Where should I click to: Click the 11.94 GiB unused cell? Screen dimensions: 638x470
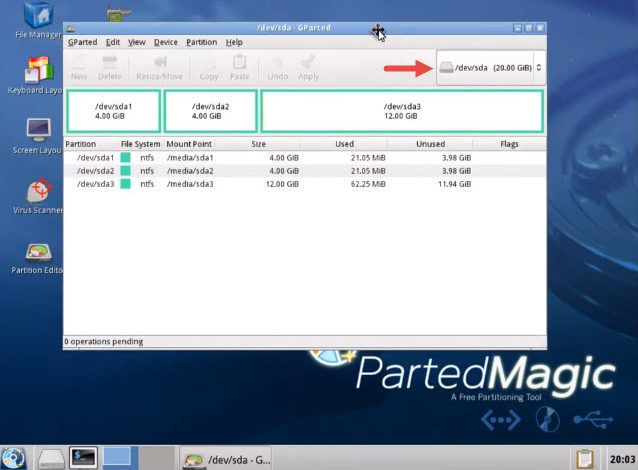pos(454,184)
